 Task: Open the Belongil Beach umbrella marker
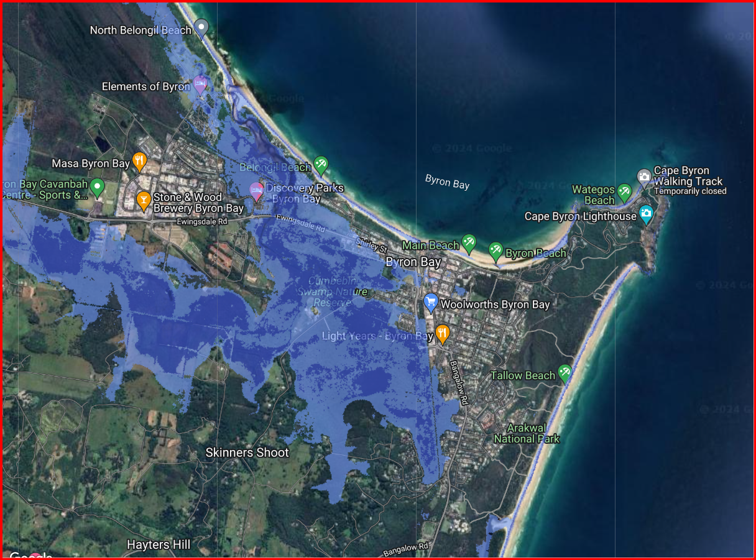click(x=321, y=165)
